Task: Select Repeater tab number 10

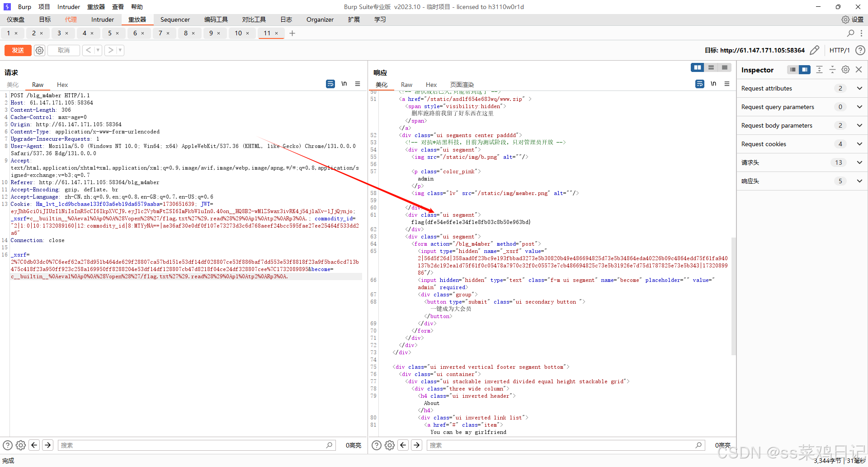Action: coord(238,33)
